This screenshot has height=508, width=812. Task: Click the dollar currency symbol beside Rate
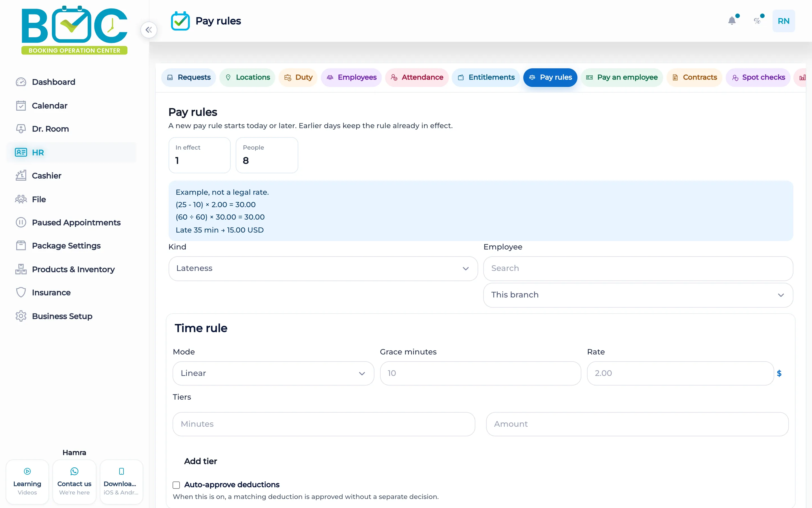click(779, 373)
